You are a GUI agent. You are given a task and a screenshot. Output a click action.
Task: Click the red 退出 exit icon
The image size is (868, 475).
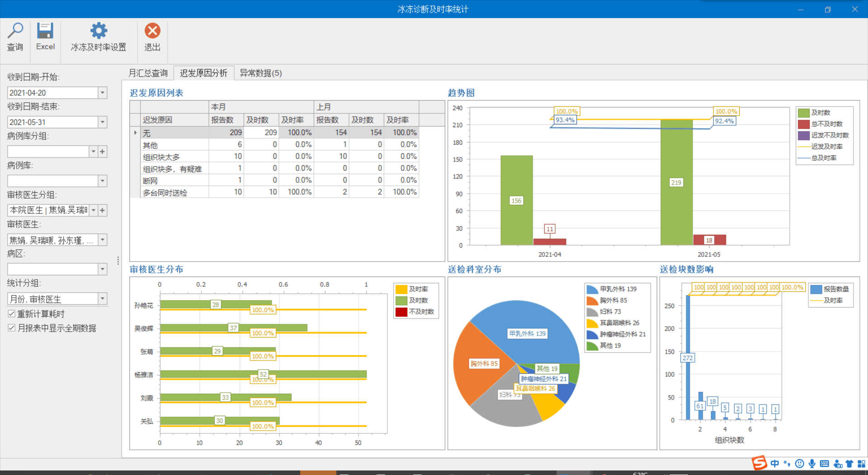[152, 31]
